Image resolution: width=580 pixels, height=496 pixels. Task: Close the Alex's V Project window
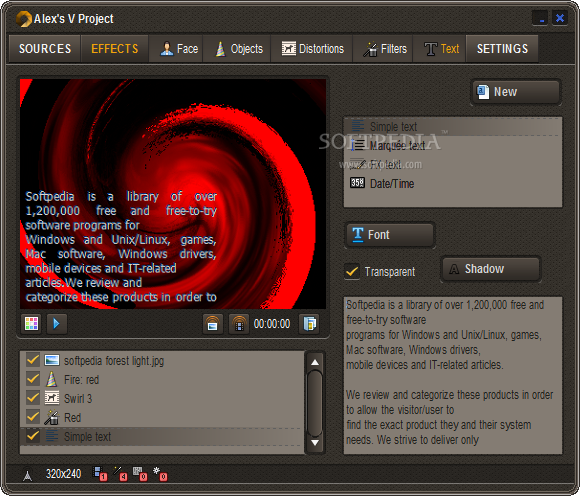tap(560, 18)
